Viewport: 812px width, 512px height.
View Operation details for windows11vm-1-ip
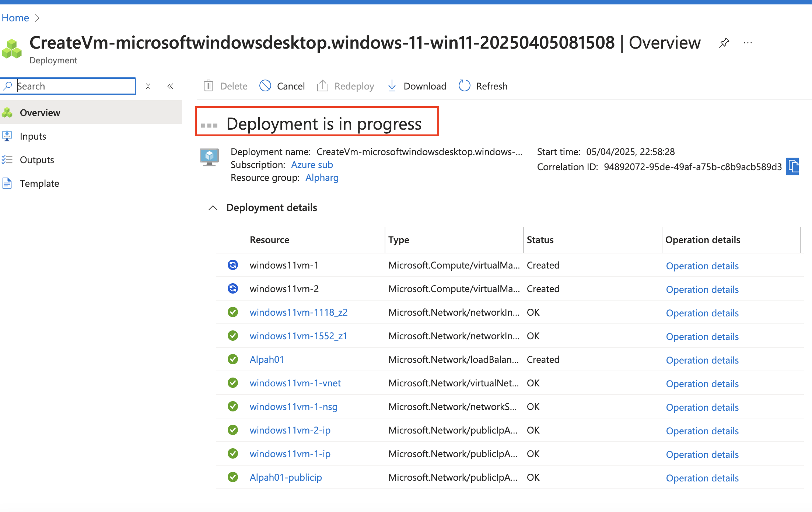click(x=702, y=455)
